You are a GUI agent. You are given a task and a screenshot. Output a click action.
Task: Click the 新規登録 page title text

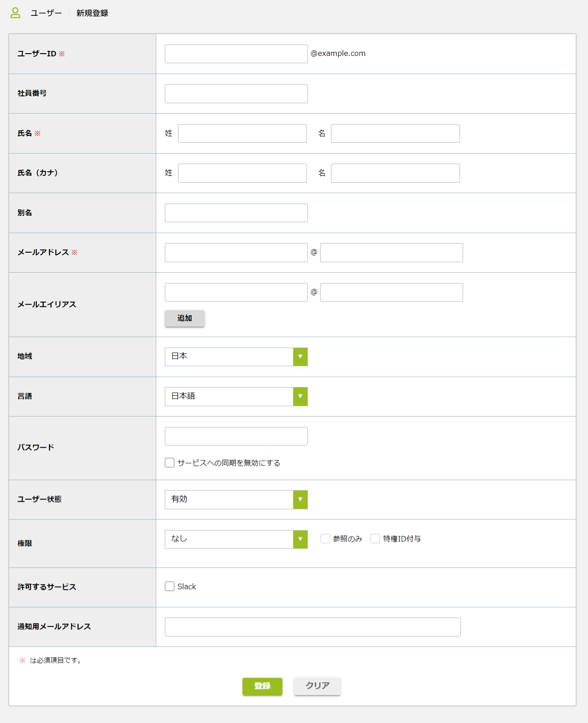click(92, 13)
